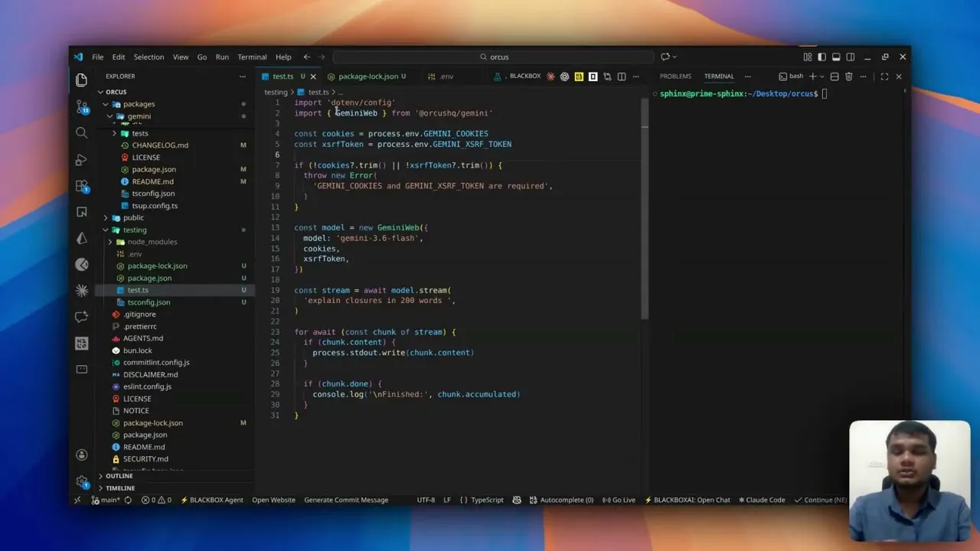Screen dimensions: 980x551
Task: Toggle Autocomplete (0) in status bar
Action: click(560, 500)
